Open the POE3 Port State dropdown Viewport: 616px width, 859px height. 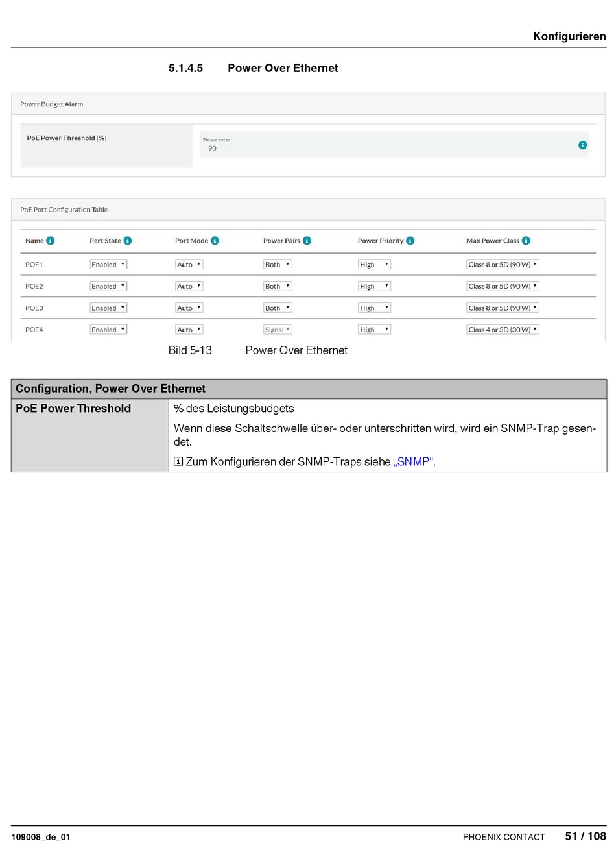pos(108,308)
